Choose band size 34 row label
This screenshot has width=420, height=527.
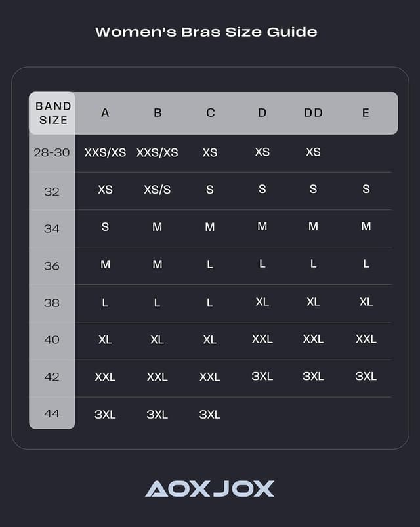pos(52,228)
